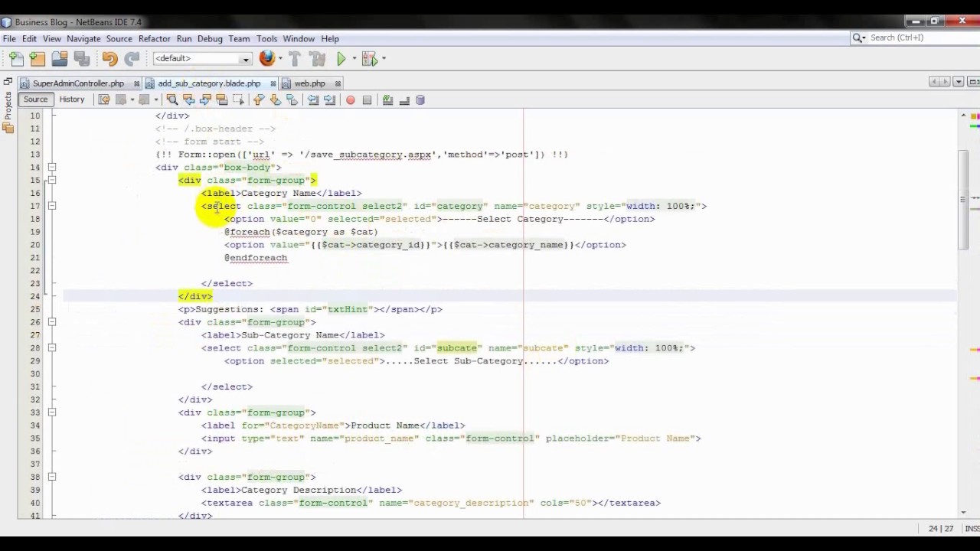Collapse code fold at line 14
The image size is (980, 551).
point(52,167)
